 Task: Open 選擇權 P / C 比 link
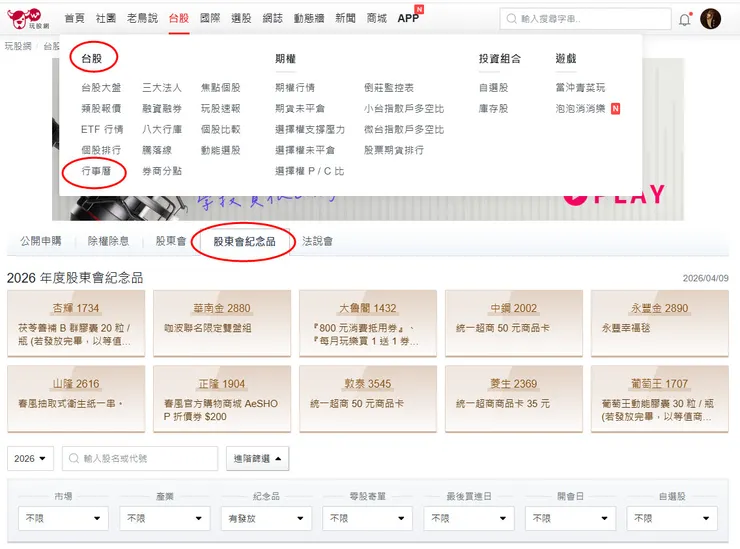point(310,171)
